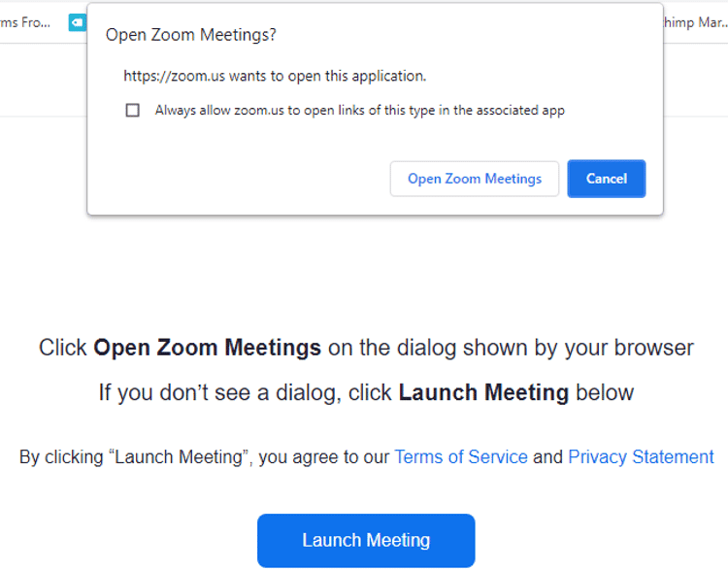Screen dimensions: 728x570
Task: Click the 'If you don’t see a dialog' text
Action: pyautogui.click(x=220, y=393)
